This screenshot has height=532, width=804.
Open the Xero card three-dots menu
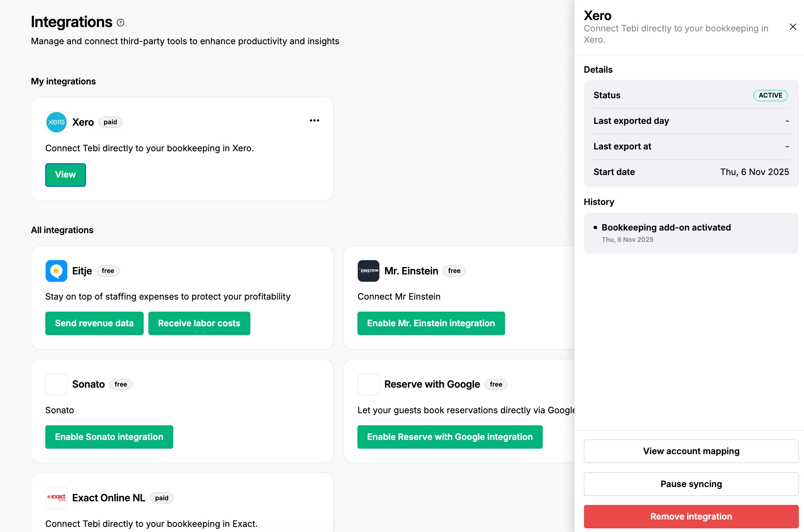coord(314,121)
